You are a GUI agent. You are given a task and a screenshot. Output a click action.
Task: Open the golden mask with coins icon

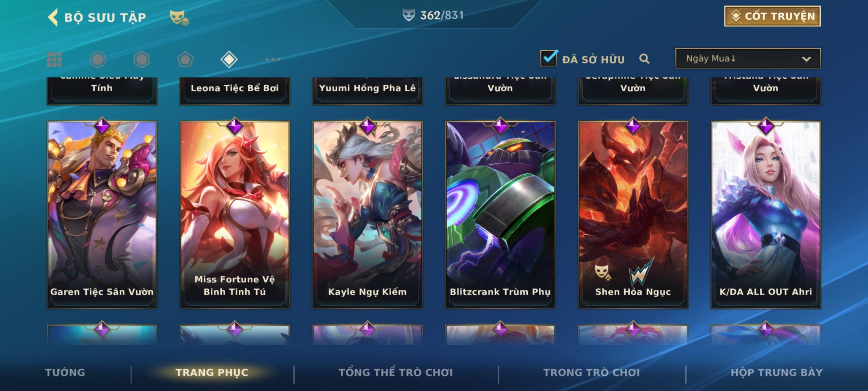(x=179, y=17)
